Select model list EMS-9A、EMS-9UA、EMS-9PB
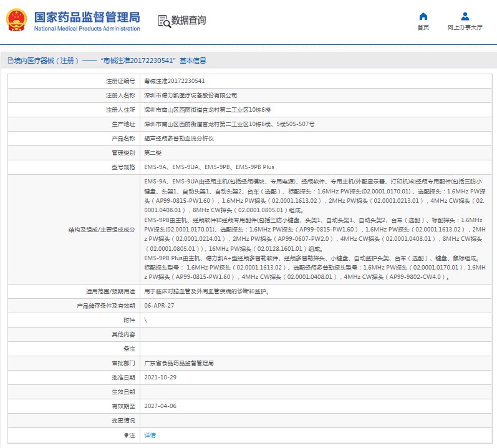Viewport: 497px width, 448px height. click(209, 167)
